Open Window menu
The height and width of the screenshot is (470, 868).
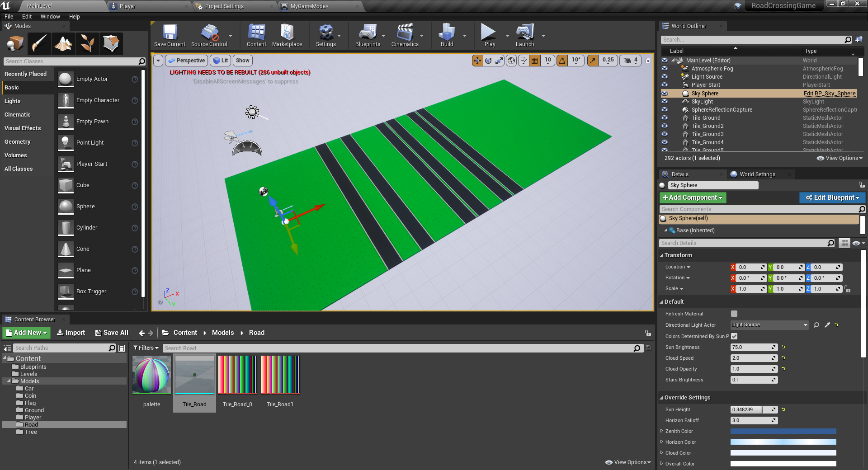point(50,16)
